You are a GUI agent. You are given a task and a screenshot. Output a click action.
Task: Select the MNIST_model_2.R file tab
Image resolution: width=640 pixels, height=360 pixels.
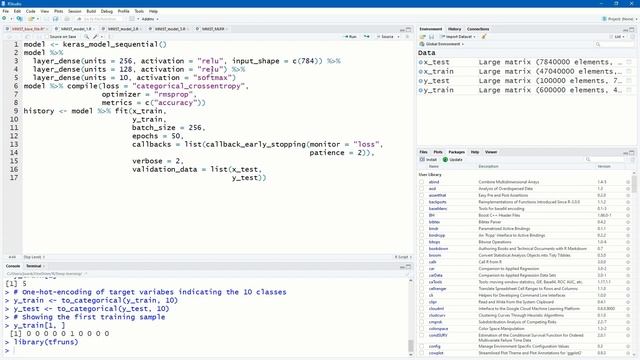[123, 29]
